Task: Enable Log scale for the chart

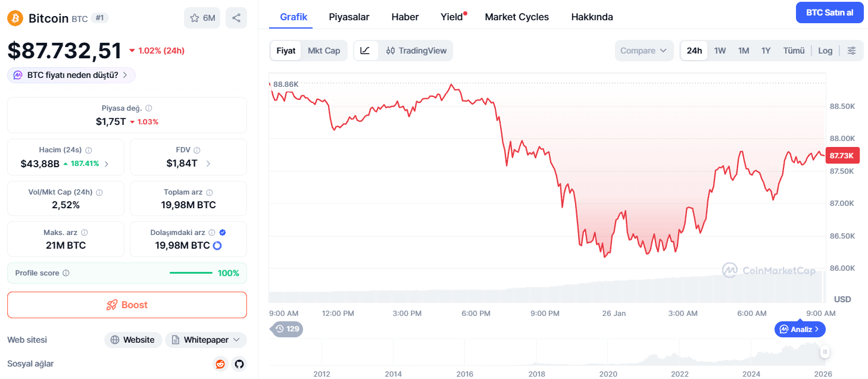Action: click(825, 51)
